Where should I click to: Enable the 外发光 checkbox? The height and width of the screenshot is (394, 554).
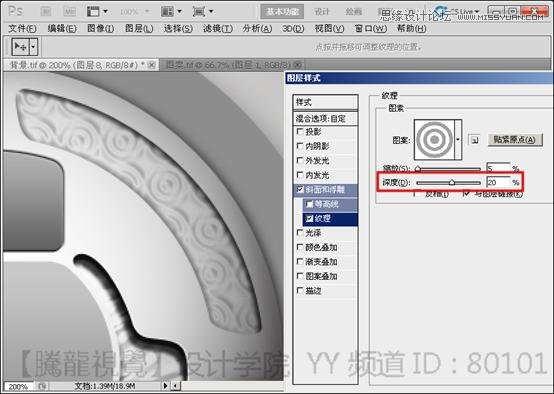tap(300, 160)
